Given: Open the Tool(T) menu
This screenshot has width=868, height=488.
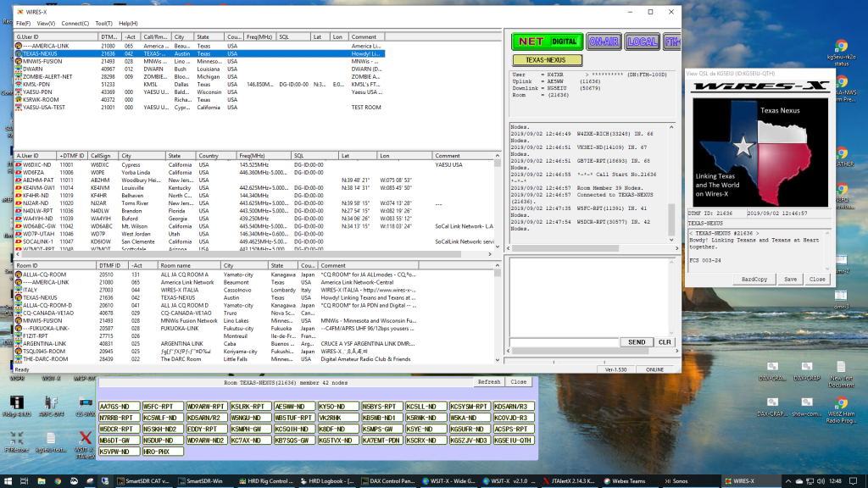Looking at the screenshot, I should pyautogui.click(x=103, y=24).
